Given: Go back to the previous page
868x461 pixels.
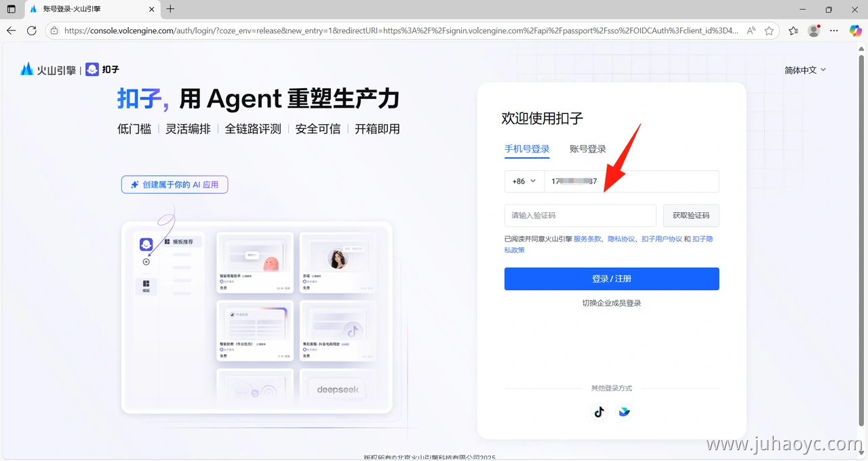Looking at the screenshot, I should pos(11,31).
